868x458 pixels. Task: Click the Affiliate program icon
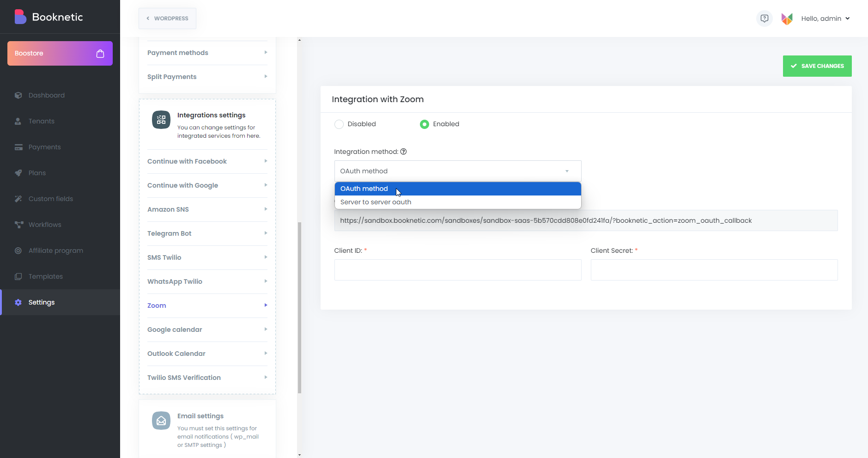click(18, 250)
